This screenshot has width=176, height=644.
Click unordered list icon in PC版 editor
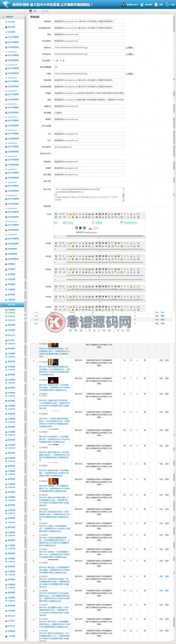click(x=112, y=214)
